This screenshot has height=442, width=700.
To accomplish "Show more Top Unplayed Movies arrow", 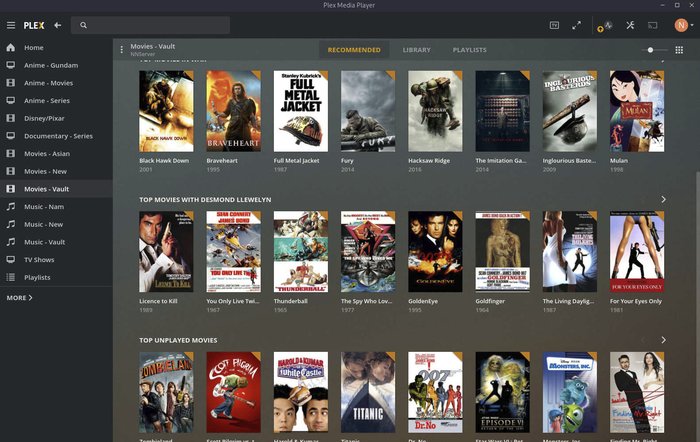I will (x=663, y=340).
